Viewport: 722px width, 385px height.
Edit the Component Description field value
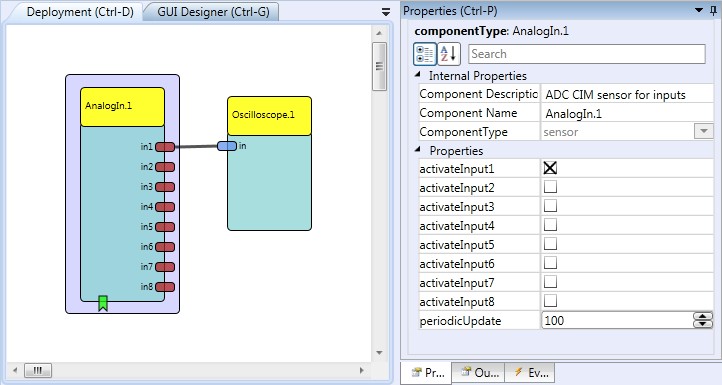(x=627, y=94)
